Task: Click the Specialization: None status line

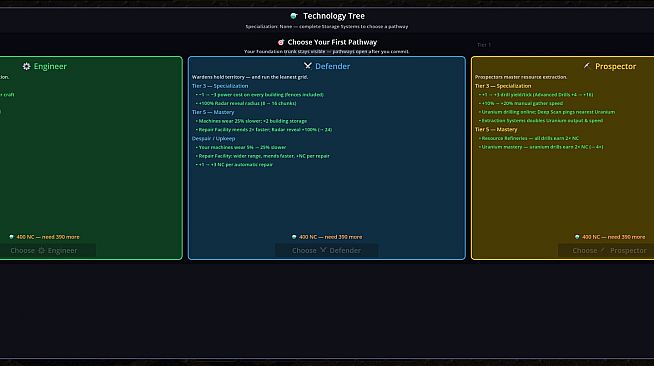Action: click(327, 26)
